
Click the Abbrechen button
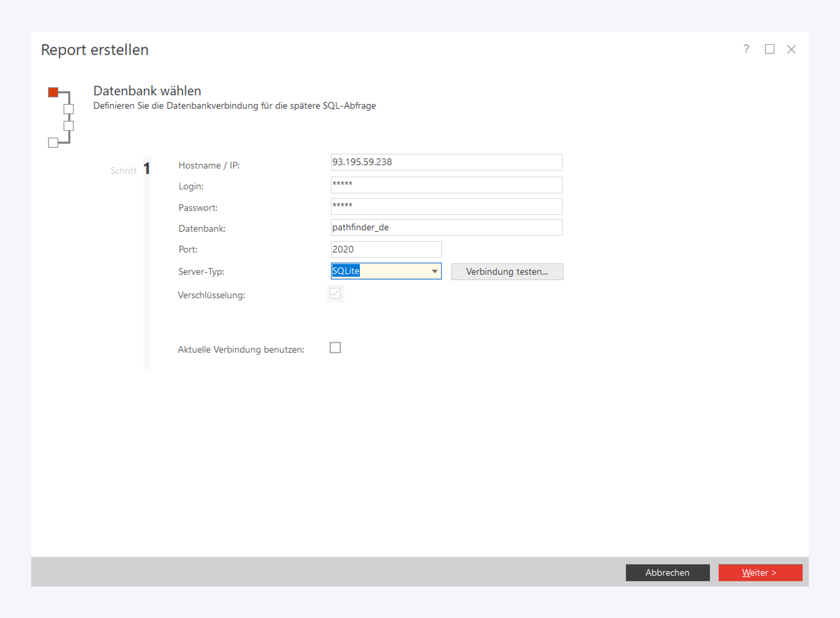click(x=667, y=572)
